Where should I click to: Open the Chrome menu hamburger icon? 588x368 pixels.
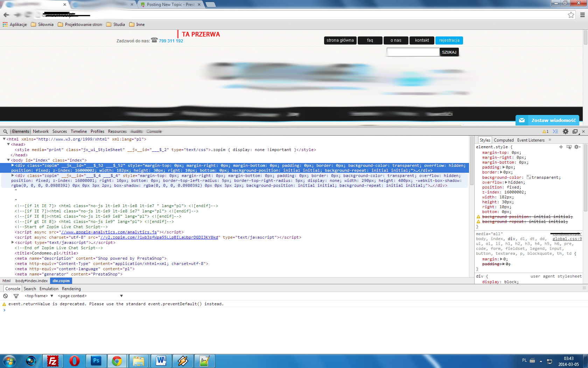click(582, 15)
